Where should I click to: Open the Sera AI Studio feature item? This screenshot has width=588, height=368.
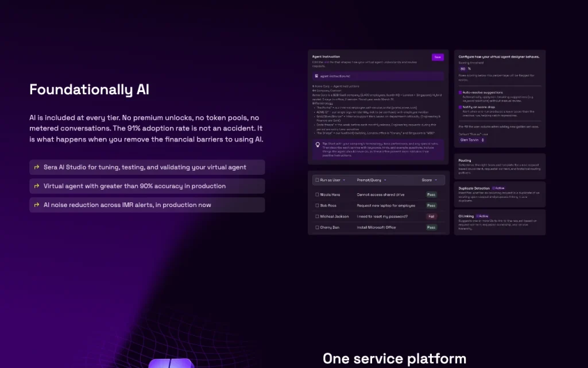tap(147, 167)
